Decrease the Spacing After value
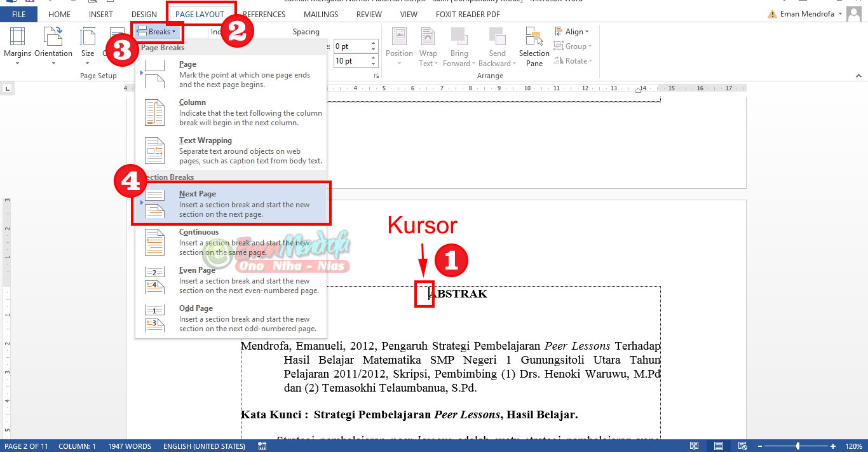 (372, 65)
